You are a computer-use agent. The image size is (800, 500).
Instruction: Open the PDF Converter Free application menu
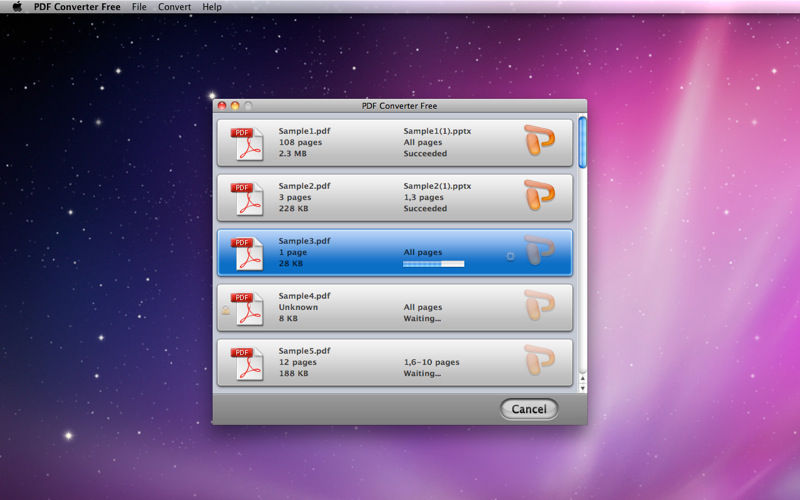(77, 7)
